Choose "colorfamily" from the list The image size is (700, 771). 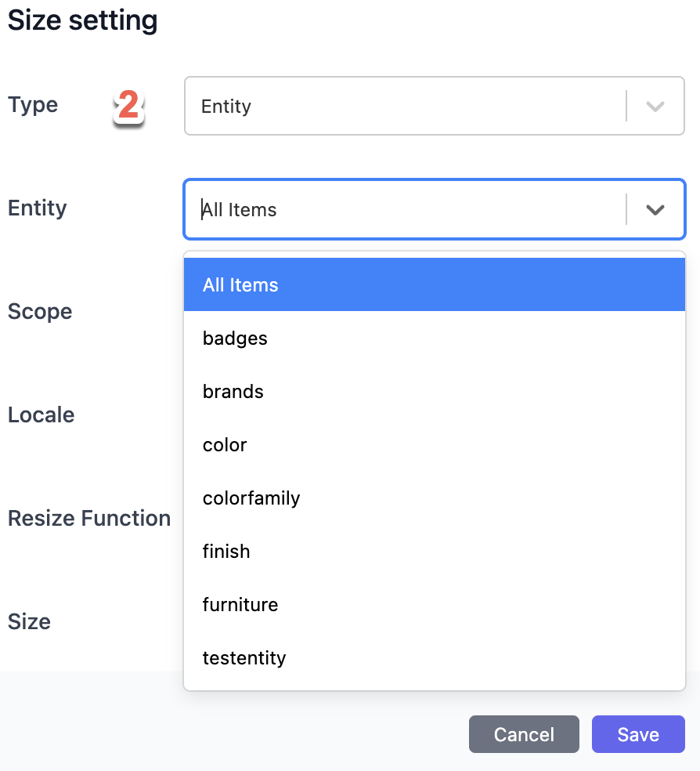point(435,498)
